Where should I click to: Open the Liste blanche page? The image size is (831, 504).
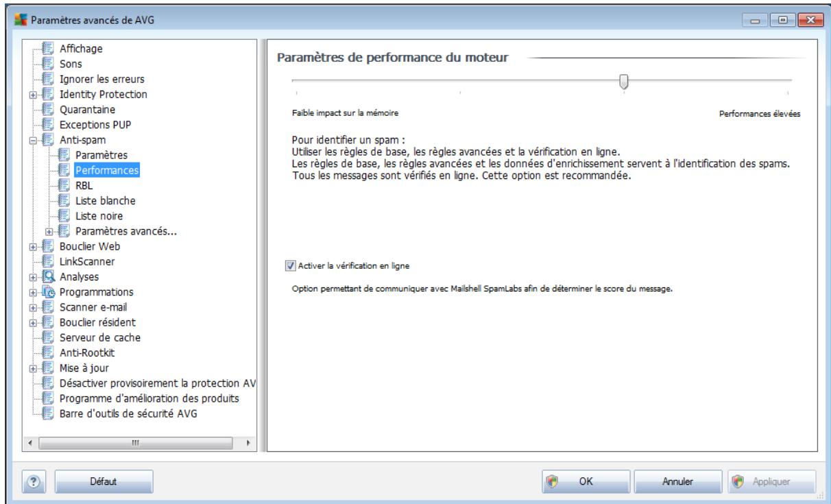tap(105, 200)
